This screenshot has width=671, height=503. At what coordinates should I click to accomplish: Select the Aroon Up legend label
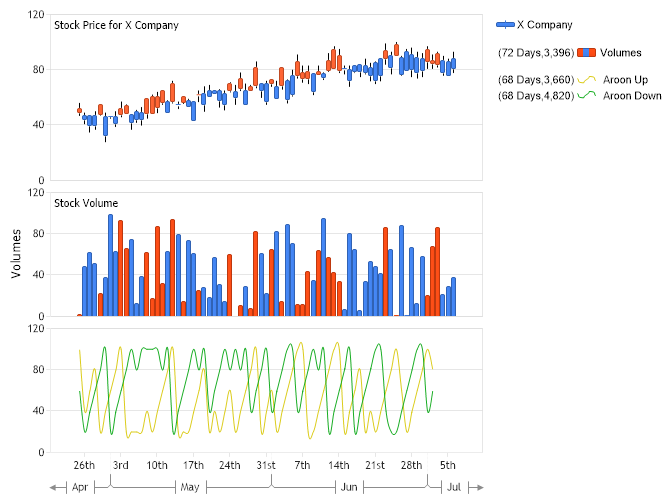click(625, 79)
